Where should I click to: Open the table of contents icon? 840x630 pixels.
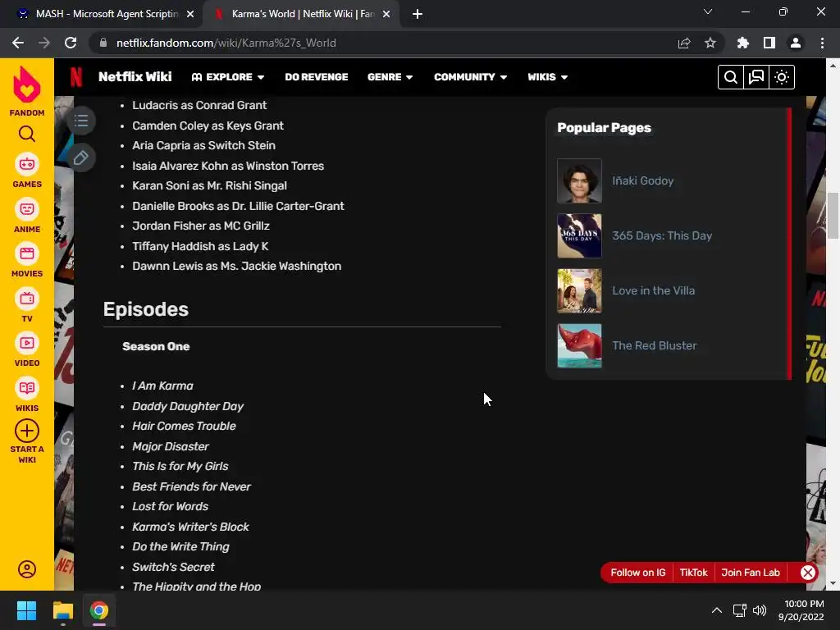[x=81, y=121]
